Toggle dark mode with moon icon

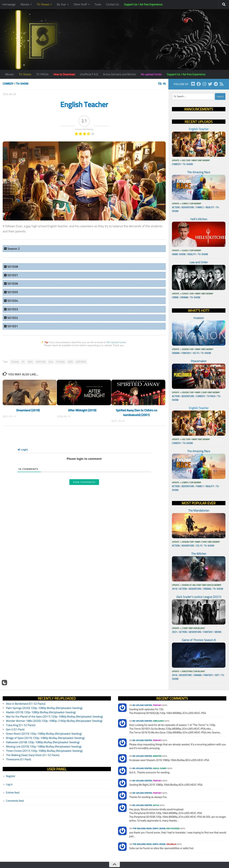[4, 682]
